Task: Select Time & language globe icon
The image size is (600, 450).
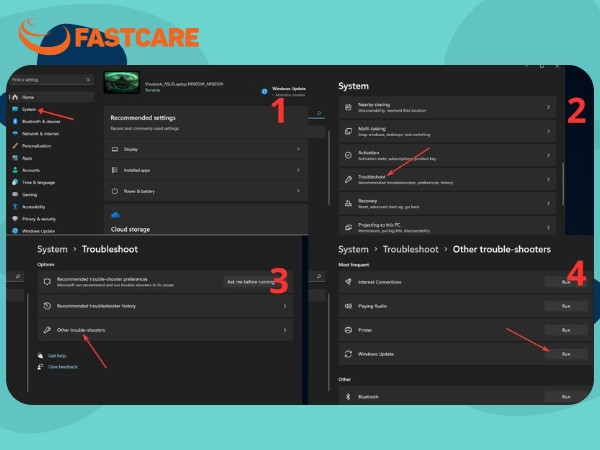Action: click(15, 182)
